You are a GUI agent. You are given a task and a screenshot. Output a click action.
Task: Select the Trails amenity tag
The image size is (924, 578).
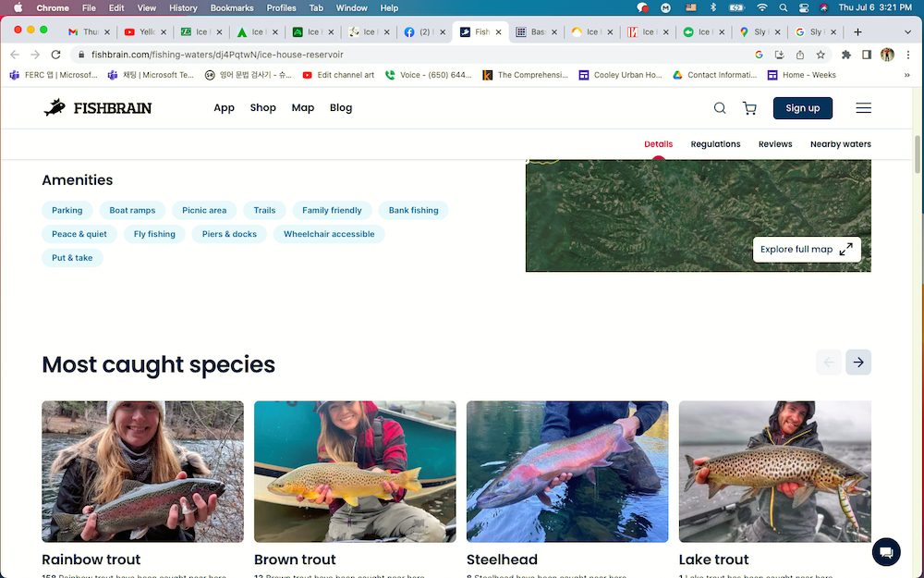click(x=264, y=210)
